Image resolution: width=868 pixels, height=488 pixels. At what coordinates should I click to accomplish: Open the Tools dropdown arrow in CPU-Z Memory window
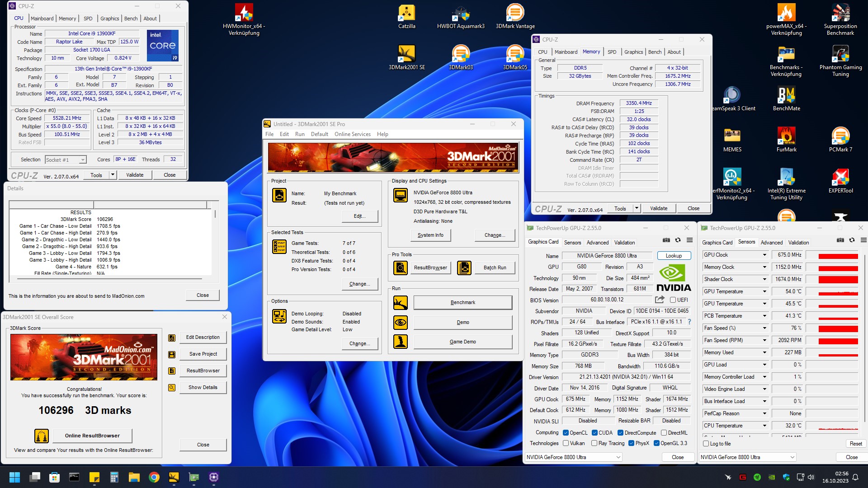click(637, 208)
